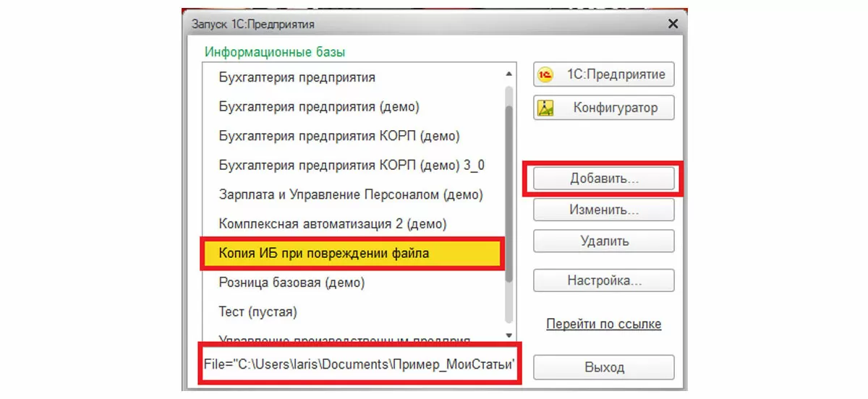This screenshot has height=399, width=868.
Task: Click the Добавить... button
Action: point(604,178)
